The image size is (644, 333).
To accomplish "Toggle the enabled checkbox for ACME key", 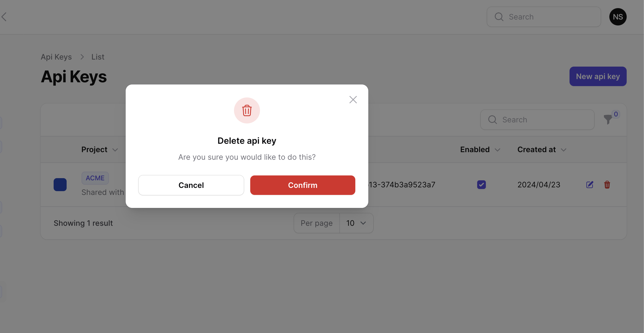I will [481, 185].
